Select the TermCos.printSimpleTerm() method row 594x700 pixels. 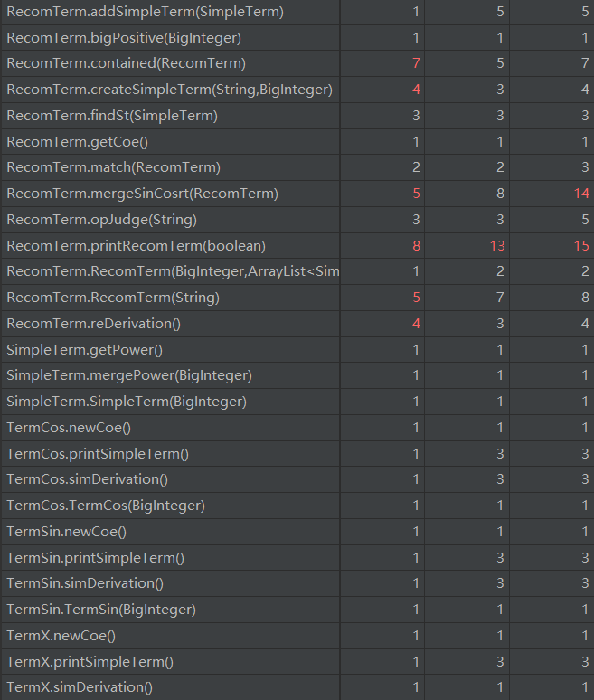click(x=98, y=454)
